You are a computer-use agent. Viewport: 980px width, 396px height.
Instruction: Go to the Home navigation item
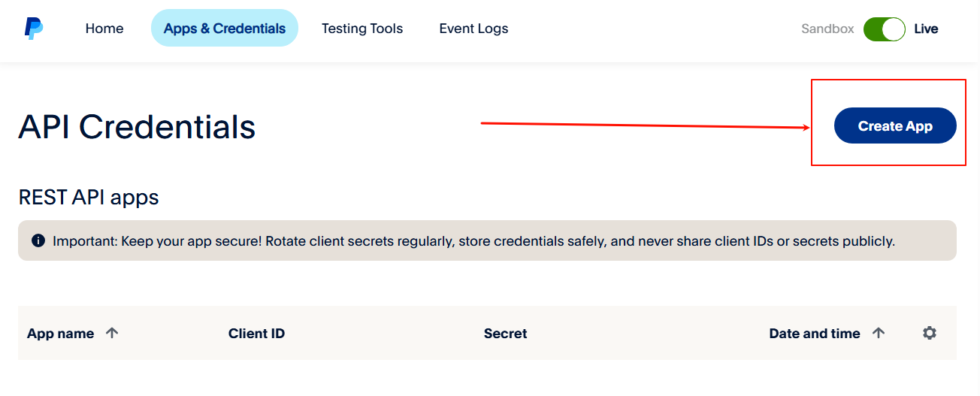(x=104, y=29)
